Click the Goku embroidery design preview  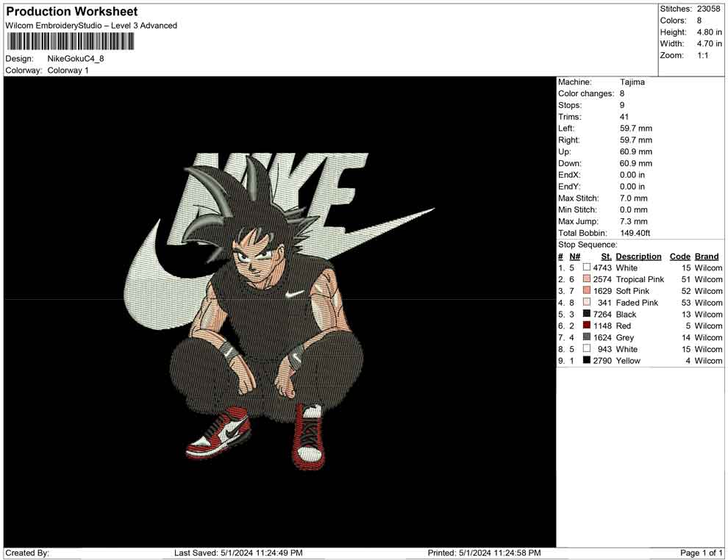pos(279,311)
